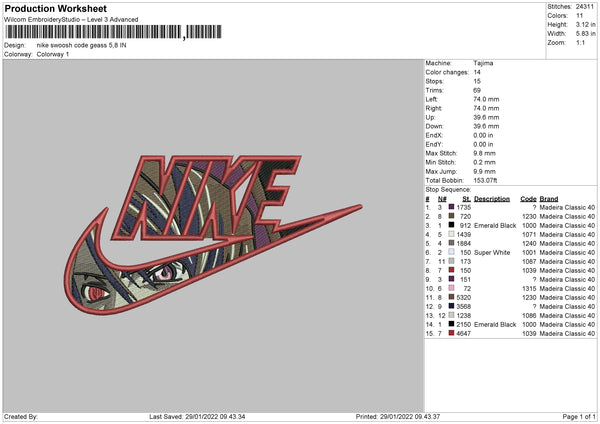
Task: Click the barcode at top of worksheet
Action: (x=113, y=32)
